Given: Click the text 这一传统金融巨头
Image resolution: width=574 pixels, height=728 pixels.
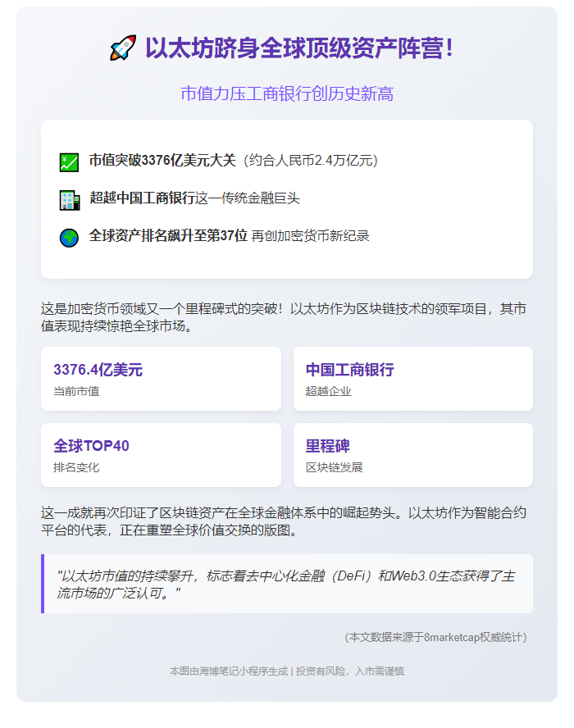Looking at the screenshot, I should (248, 198).
